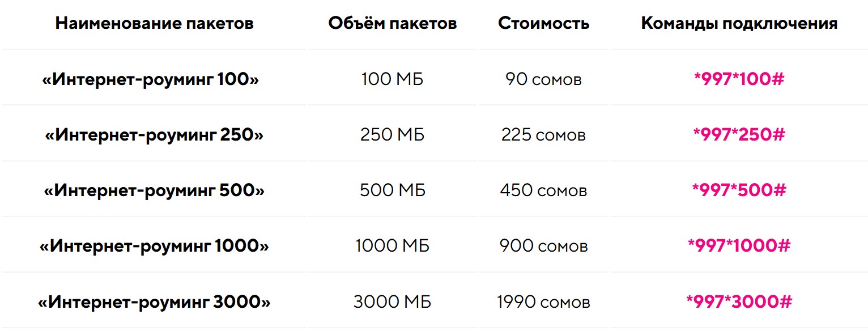Click the *997*100# activation code
The width and height of the screenshot is (868, 331).
point(739,79)
